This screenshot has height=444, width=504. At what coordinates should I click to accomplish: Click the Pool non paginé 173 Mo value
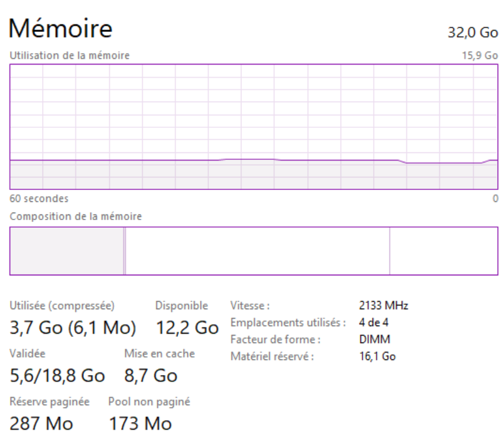pyautogui.click(x=140, y=423)
